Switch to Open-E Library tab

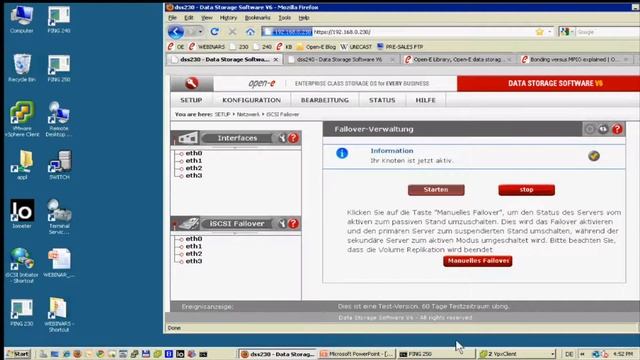[x=459, y=60]
